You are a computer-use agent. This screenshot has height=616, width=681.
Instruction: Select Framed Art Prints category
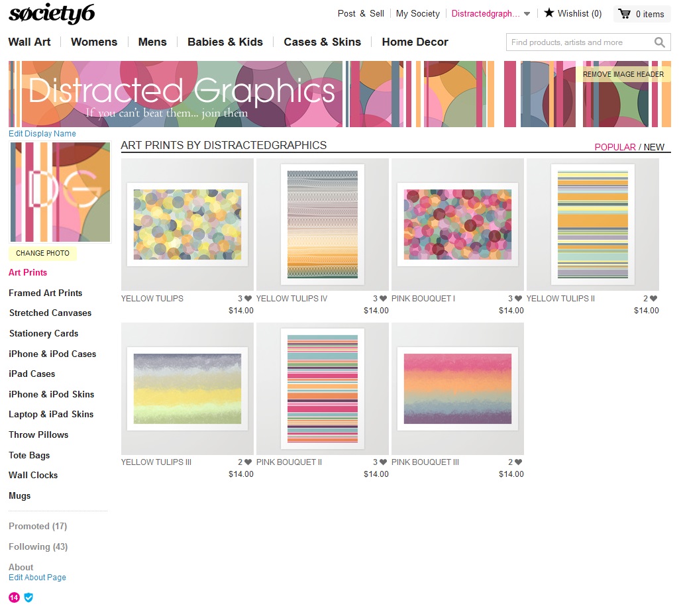click(x=46, y=293)
